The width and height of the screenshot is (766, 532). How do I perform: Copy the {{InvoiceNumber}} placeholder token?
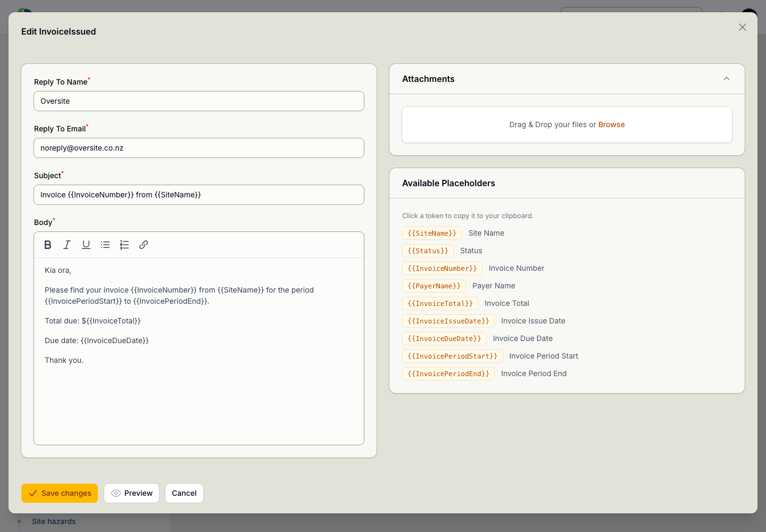(442, 268)
